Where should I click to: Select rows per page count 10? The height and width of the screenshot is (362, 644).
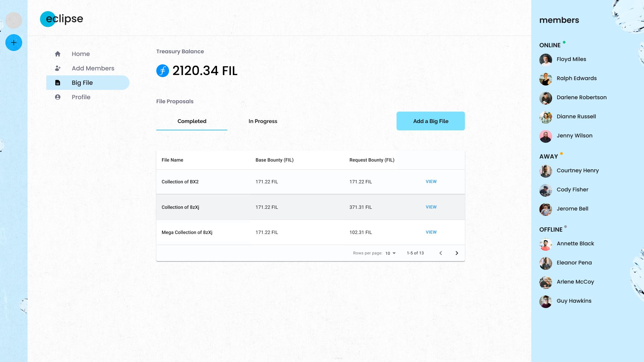click(x=390, y=253)
